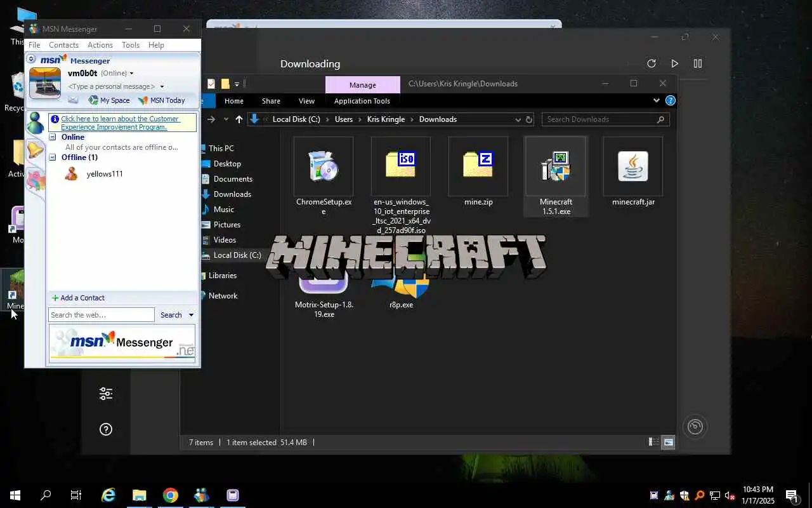Click Type a personal message field
This screenshot has width=812, height=508.
112,87
